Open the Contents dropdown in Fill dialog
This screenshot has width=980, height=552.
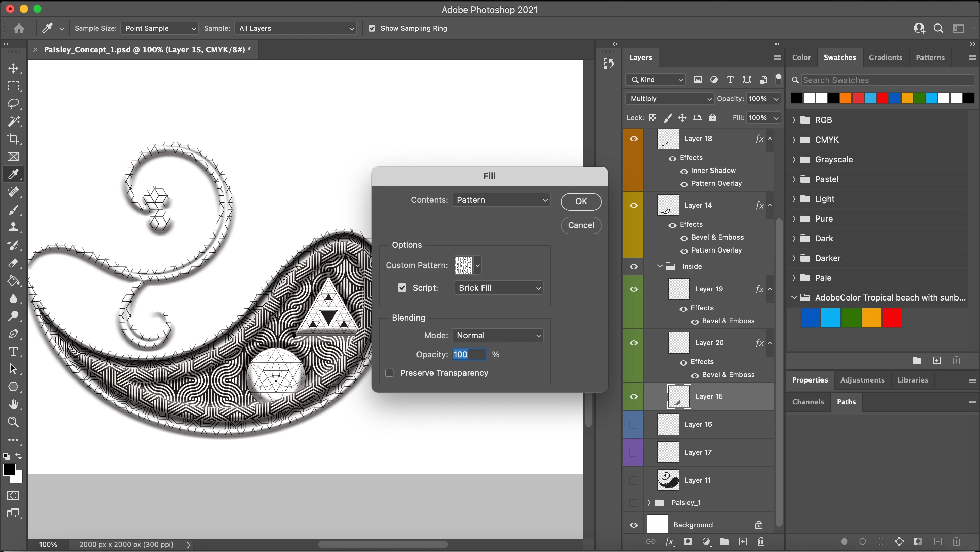(x=501, y=200)
